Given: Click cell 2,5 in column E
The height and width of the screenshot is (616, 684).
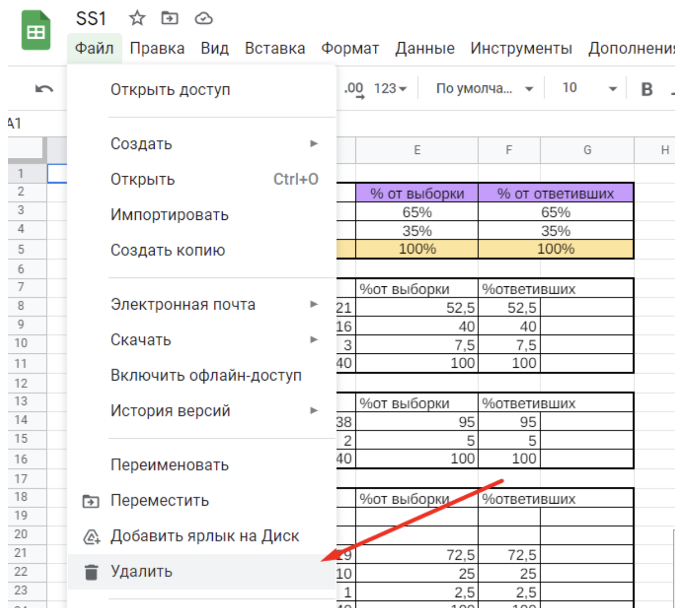Looking at the screenshot, I should pos(417,592).
